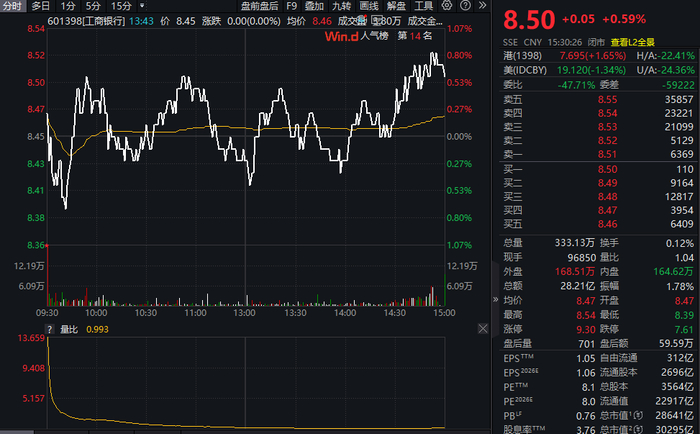Click the 总额 28.21亿 value

point(578,286)
